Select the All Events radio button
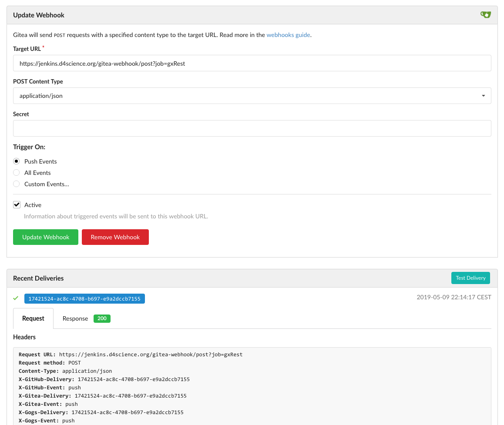 [x=17, y=173]
